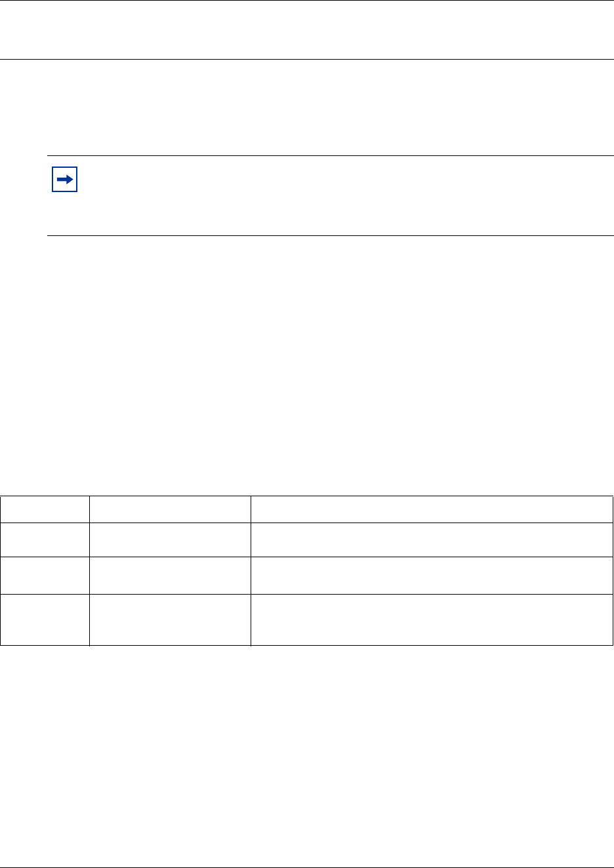Image resolution: width=614 pixels, height=868 pixels.
Task: Click the bottom row's middle column cell
Action: pos(170,620)
